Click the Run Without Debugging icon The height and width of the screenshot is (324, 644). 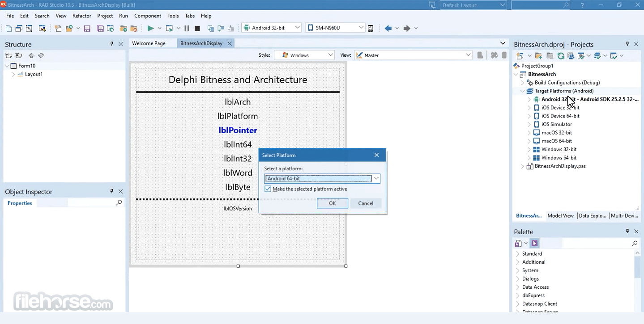click(169, 28)
